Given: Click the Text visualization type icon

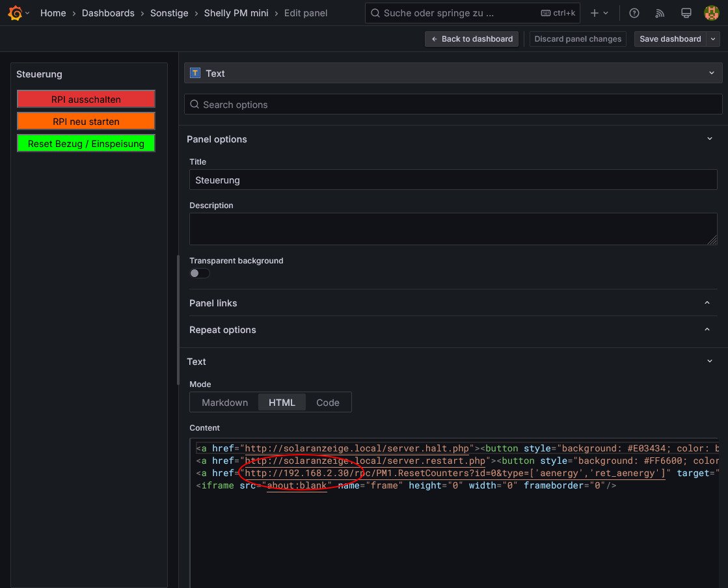Looking at the screenshot, I should [x=195, y=73].
